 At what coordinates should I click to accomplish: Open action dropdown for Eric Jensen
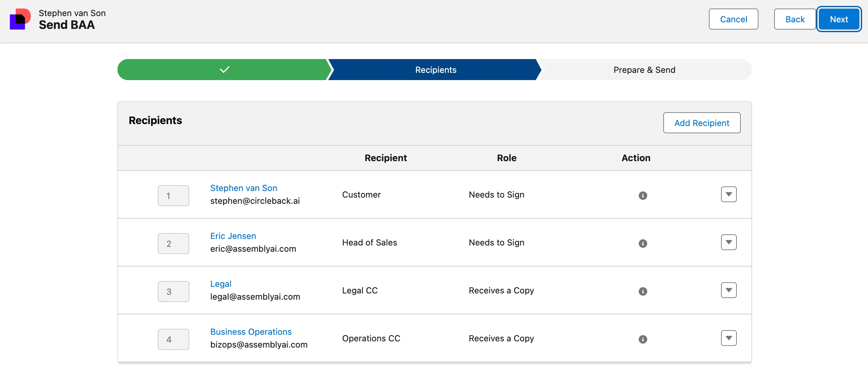pos(729,243)
